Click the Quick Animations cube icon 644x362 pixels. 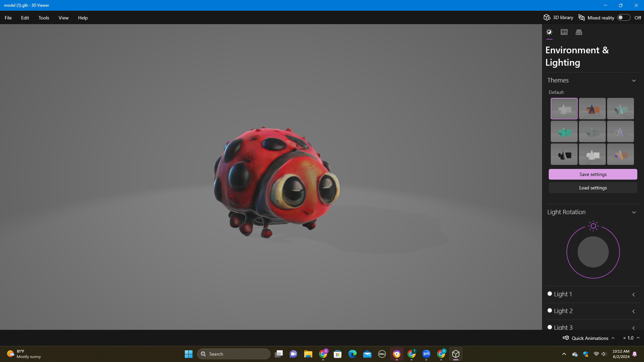[566, 338]
